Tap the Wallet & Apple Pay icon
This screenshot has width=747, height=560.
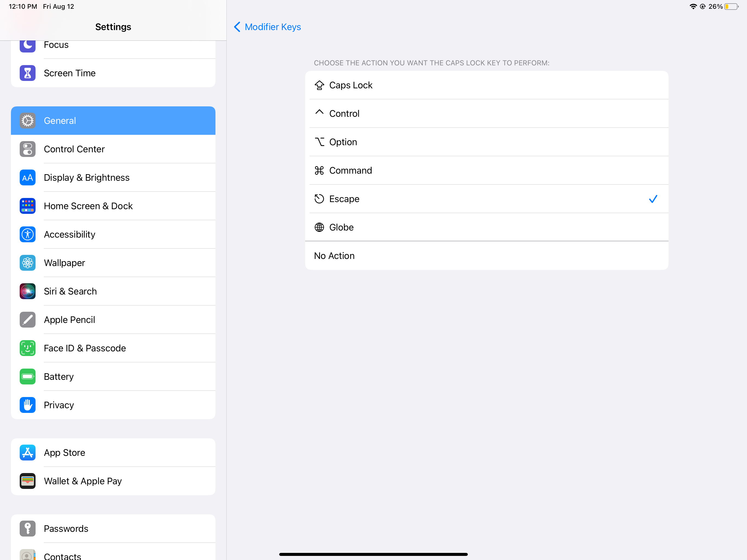pos(27,481)
